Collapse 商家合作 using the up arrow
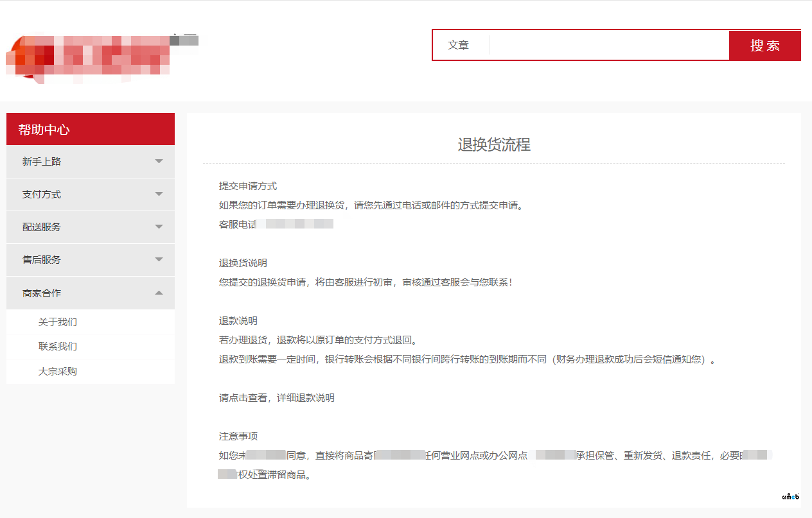The width and height of the screenshot is (812, 518). click(x=159, y=293)
